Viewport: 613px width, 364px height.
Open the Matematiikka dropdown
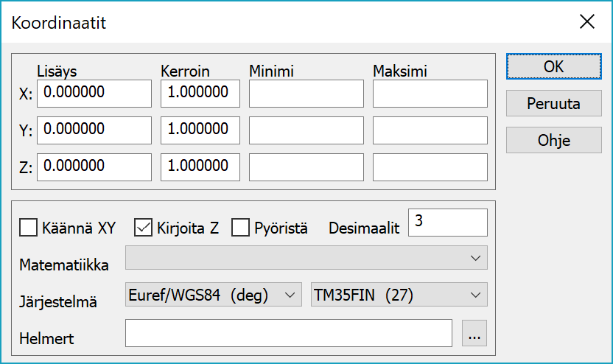click(306, 259)
